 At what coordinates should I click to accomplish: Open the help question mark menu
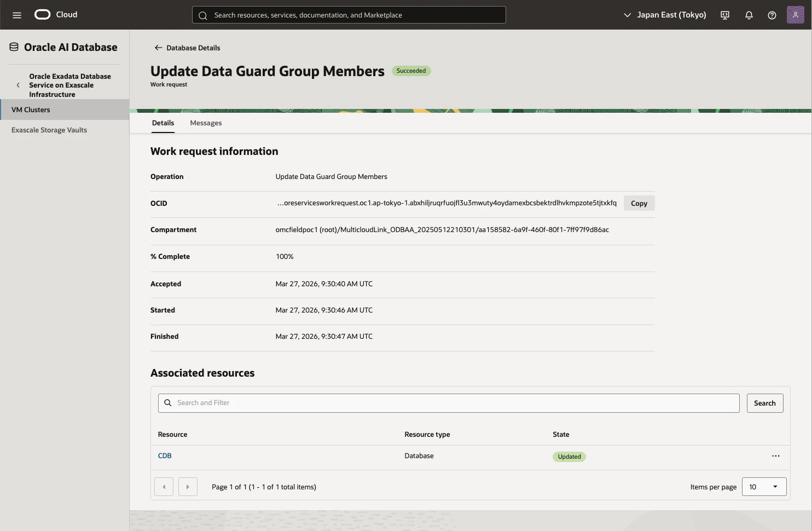[x=772, y=15]
